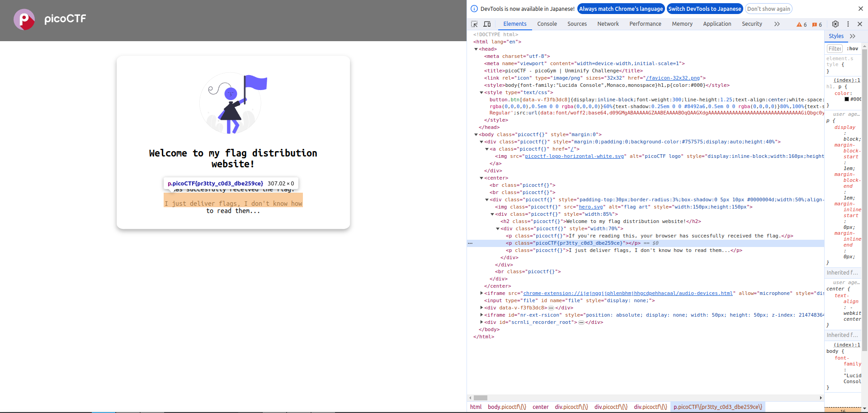
Task: Collapse the head element node
Action: point(476,49)
